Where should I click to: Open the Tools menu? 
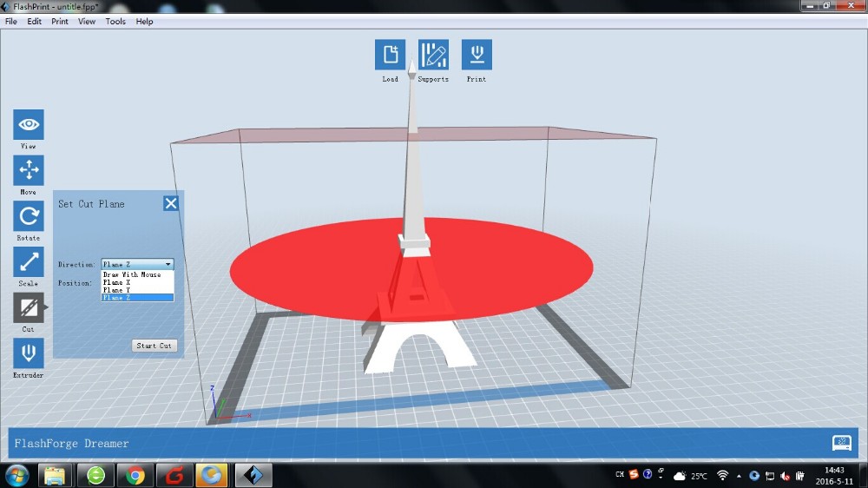pos(115,22)
